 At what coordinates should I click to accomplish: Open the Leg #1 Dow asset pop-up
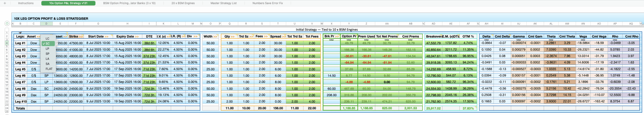pos(33,43)
